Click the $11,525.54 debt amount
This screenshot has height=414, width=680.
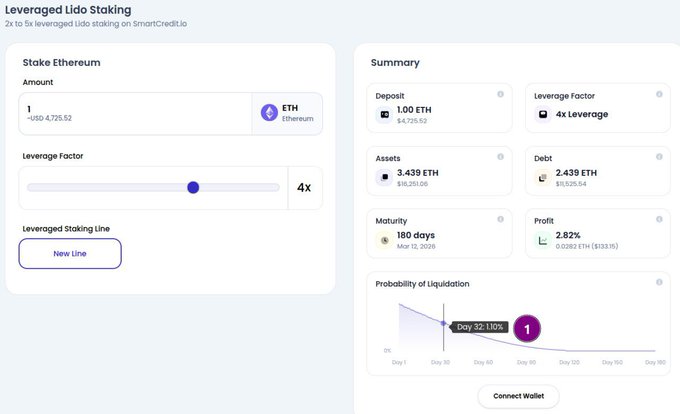(571, 184)
